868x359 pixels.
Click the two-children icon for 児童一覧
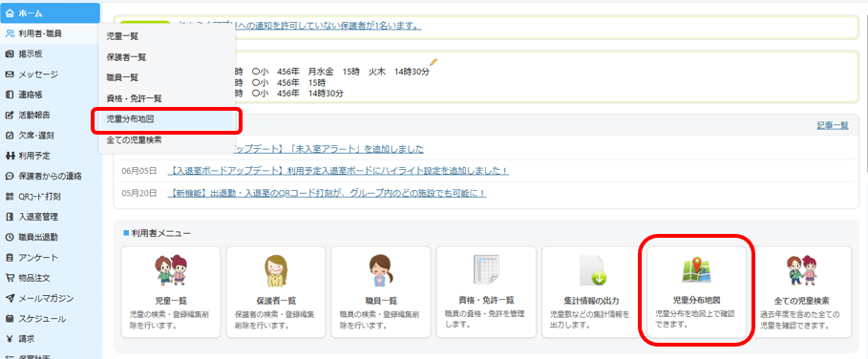[x=171, y=270]
